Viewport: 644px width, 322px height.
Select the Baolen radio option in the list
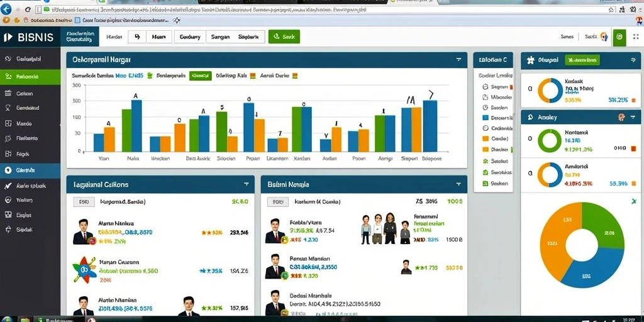click(485, 107)
